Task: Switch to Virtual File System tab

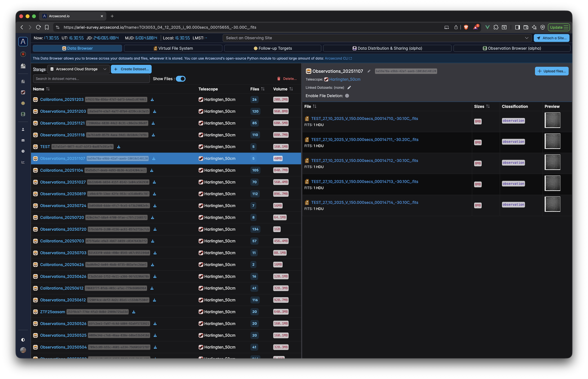Action: (173, 48)
